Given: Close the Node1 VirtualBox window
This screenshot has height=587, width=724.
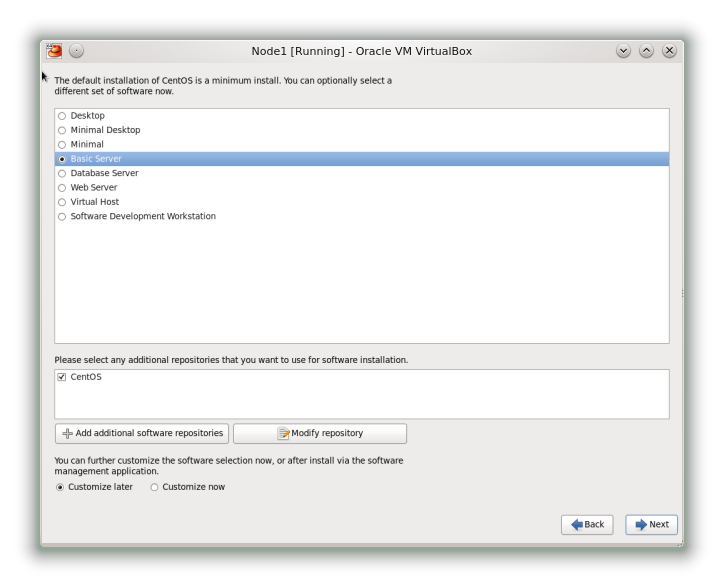Looking at the screenshot, I should [669, 51].
